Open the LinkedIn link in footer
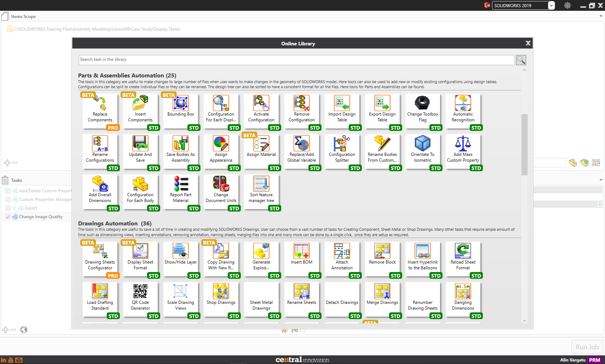The height and width of the screenshot is (364, 605). [4, 360]
